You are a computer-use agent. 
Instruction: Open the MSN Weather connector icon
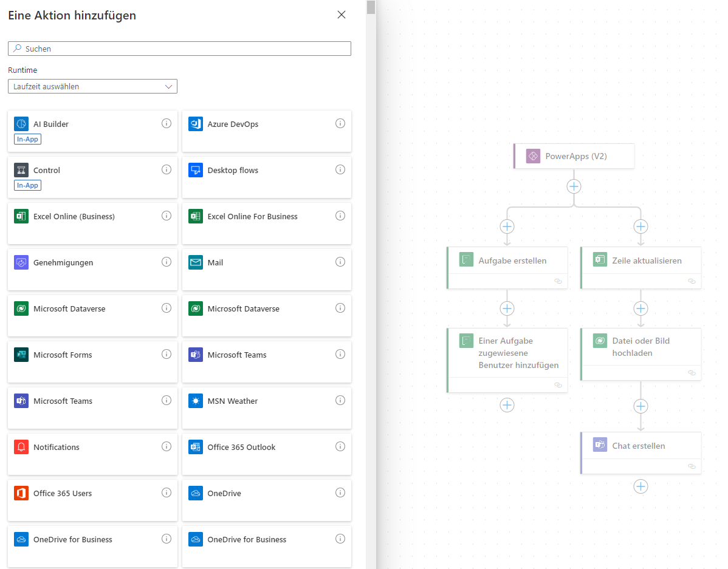point(196,401)
